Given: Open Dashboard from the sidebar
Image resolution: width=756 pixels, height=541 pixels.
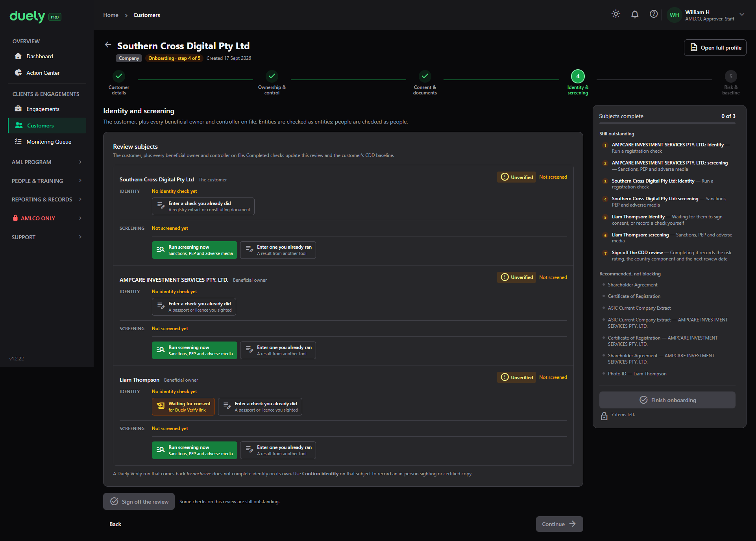Looking at the screenshot, I should tap(47, 56).
